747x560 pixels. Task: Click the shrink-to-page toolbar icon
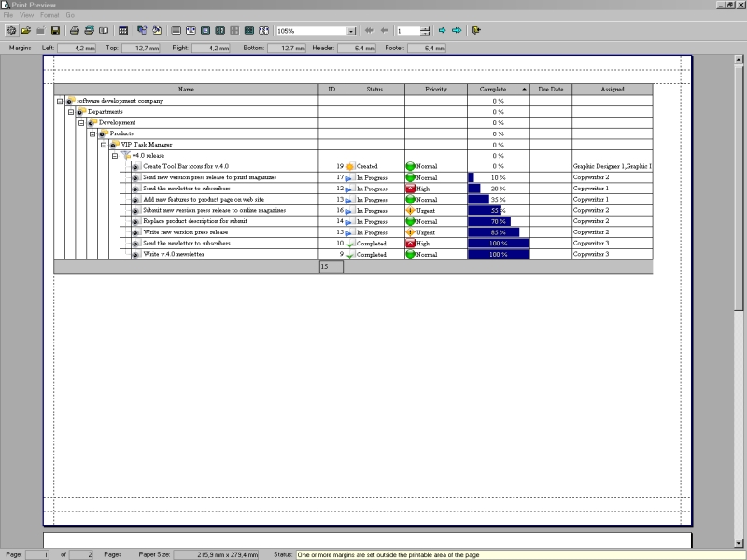pos(157,31)
